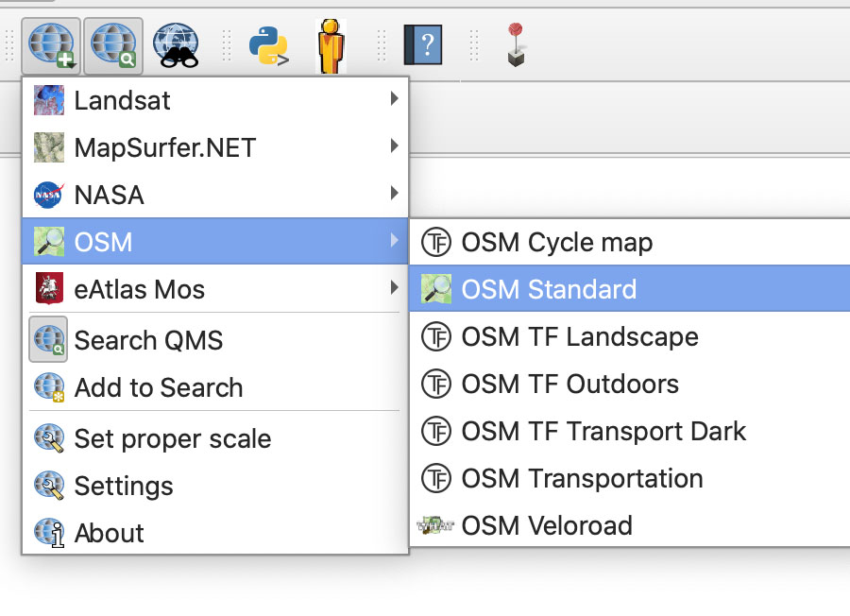Add the OSM Veloroad layer
Image resolution: width=850 pixels, height=616 pixels.
point(630,525)
